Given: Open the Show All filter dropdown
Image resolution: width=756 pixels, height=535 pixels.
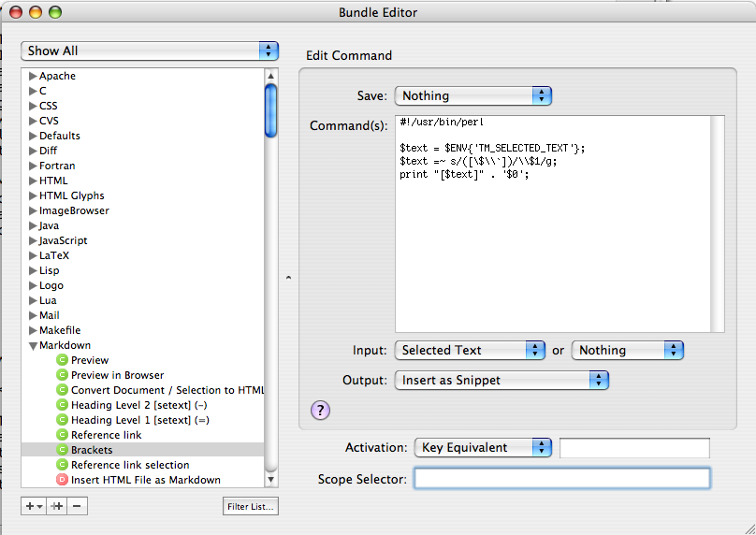Looking at the screenshot, I should coord(150,51).
